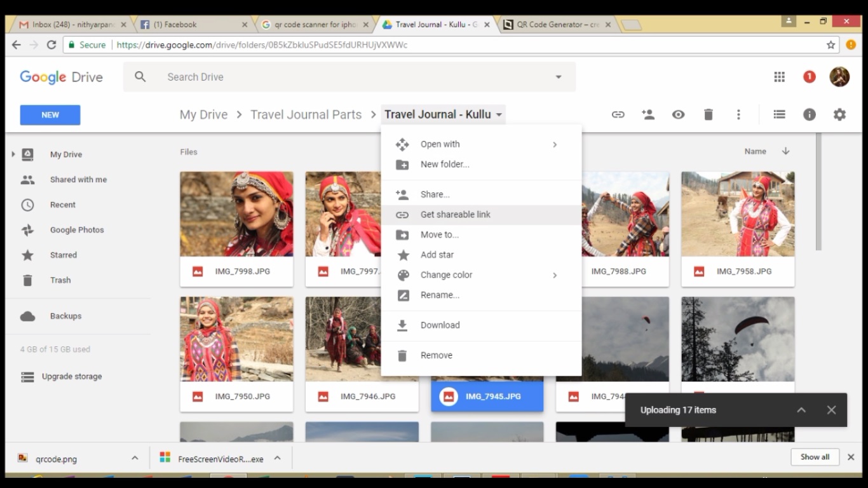Click the add person share icon
This screenshot has width=868, height=488.
pos(648,114)
